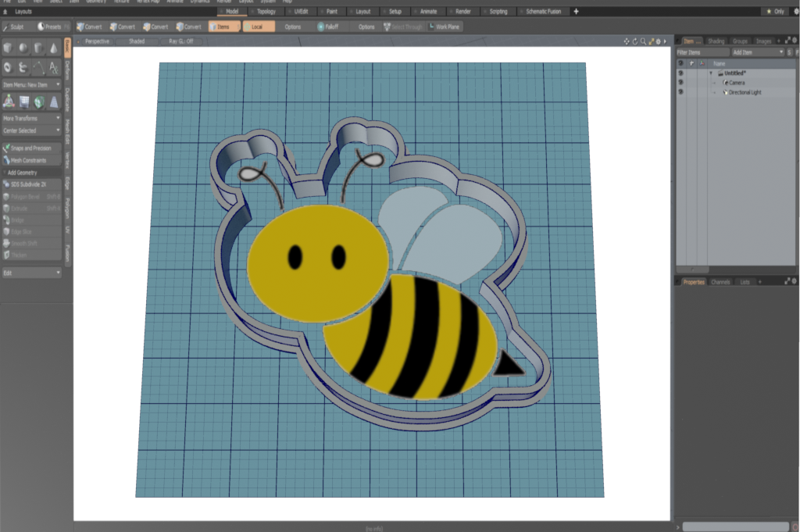Select the Cone primitive tool

click(53, 48)
